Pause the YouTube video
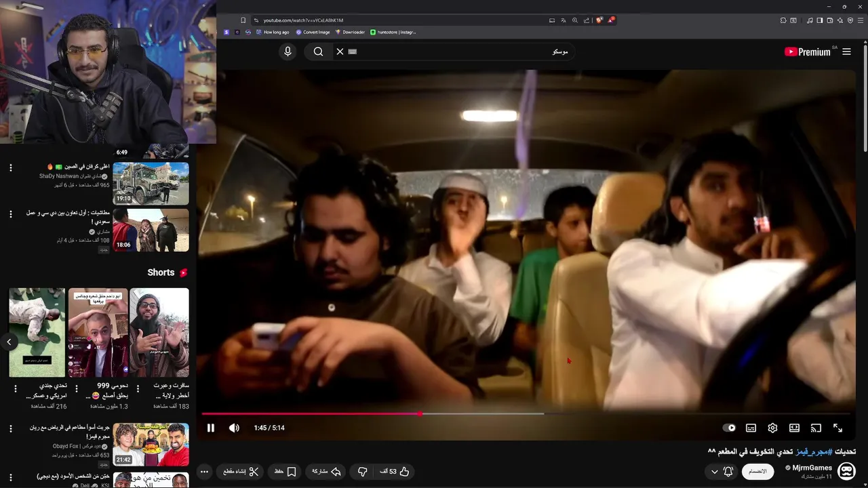868x488 pixels. [x=211, y=428]
